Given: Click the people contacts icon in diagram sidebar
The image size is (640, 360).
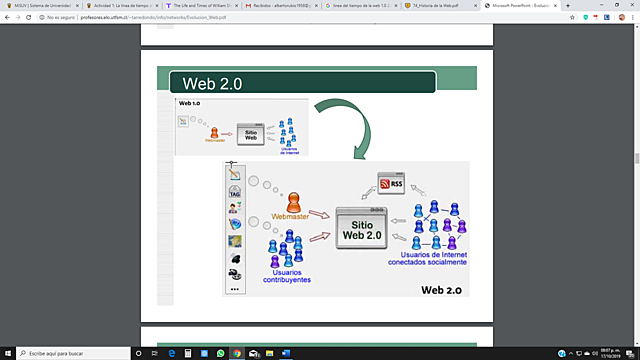Looking at the screenshot, I should tap(235, 208).
